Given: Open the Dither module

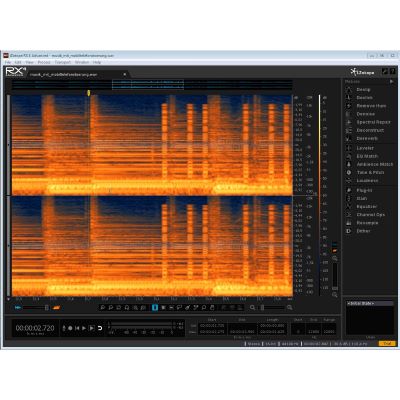Looking at the screenshot, I should pos(363,231).
